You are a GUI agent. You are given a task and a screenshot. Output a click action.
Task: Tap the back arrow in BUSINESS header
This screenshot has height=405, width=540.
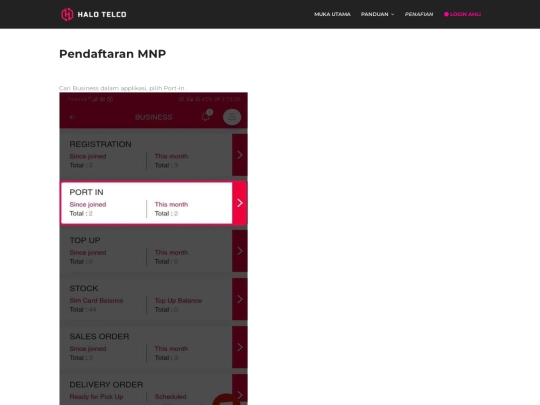point(73,117)
